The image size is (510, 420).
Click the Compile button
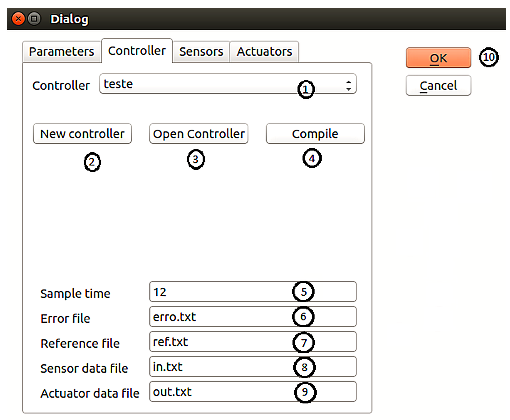[x=315, y=134]
